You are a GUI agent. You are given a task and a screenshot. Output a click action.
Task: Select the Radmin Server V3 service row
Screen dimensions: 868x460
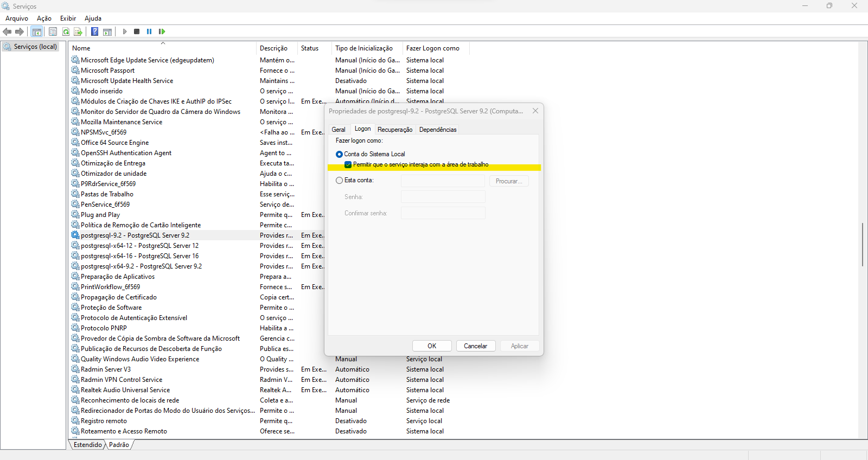click(x=106, y=369)
